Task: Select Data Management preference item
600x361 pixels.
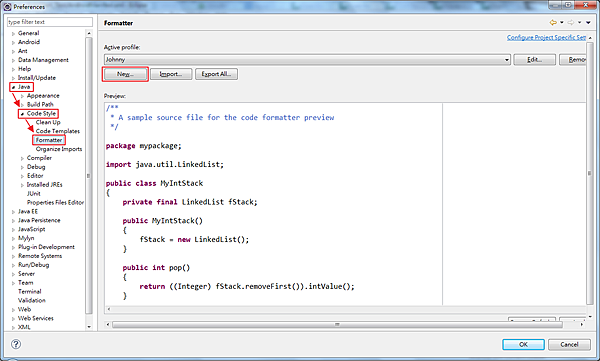Action: [x=43, y=60]
